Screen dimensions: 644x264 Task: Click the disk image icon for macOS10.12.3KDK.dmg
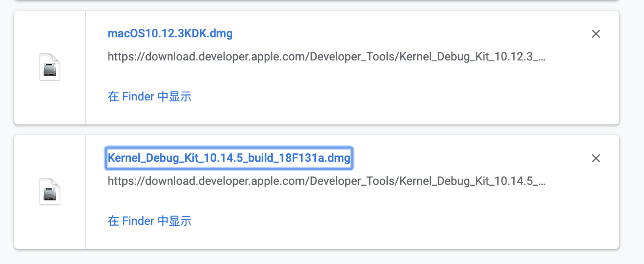pyautogui.click(x=50, y=67)
